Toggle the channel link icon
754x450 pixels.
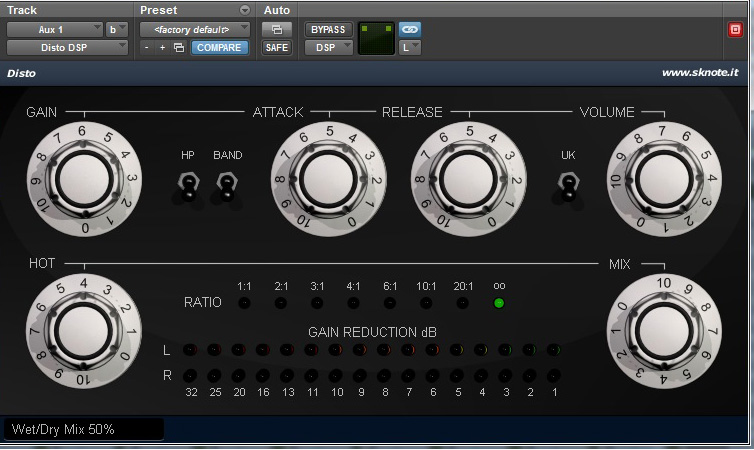pyautogui.click(x=410, y=29)
